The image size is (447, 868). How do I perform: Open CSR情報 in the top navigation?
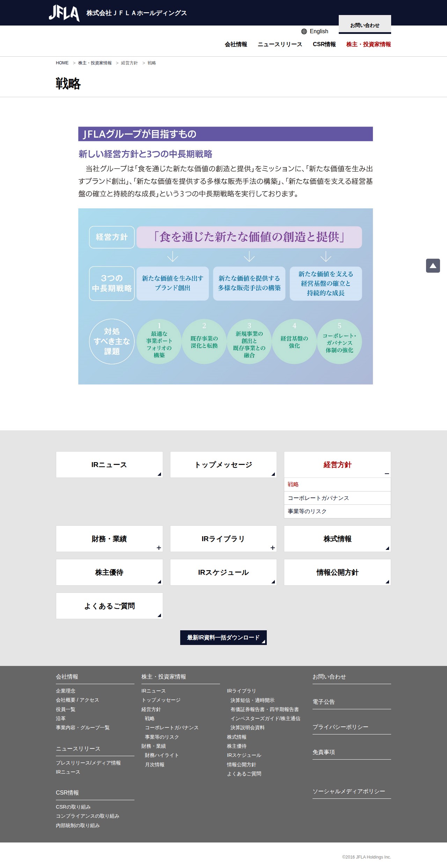324,44
